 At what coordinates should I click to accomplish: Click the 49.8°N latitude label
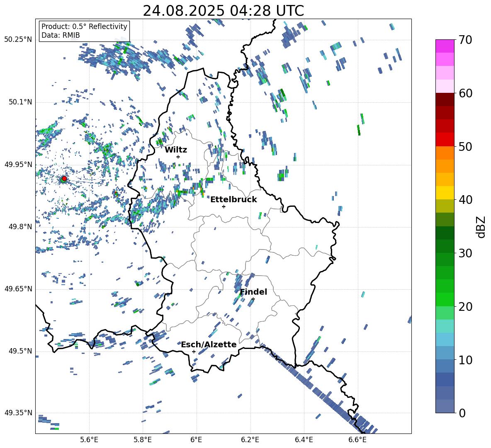coord(20,227)
